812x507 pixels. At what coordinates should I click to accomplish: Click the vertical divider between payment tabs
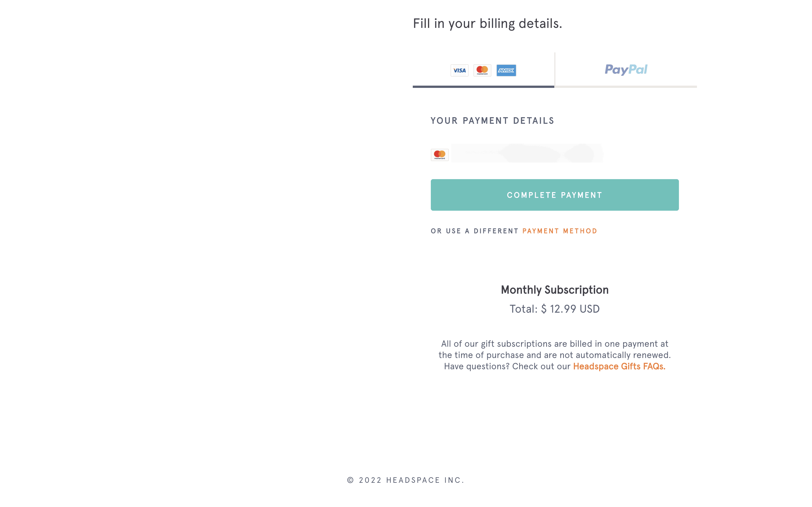tap(555, 69)
